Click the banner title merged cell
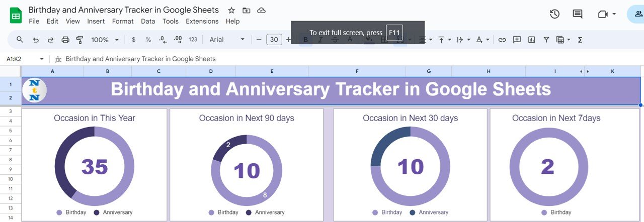644x222 pixels. point(331,91)
